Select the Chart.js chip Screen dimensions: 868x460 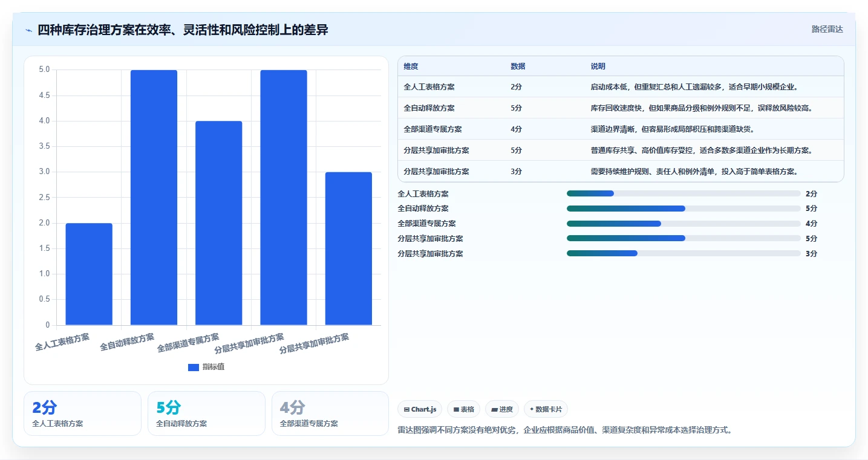tap(420, 409)
